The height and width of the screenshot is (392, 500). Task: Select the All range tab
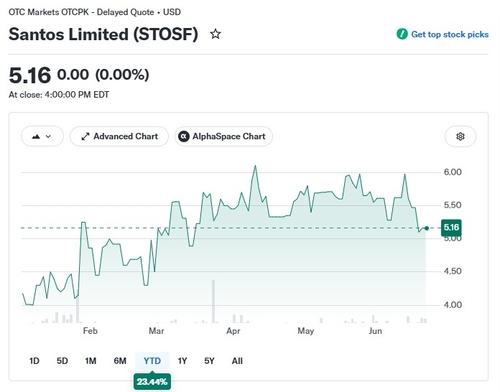[237, 361]
